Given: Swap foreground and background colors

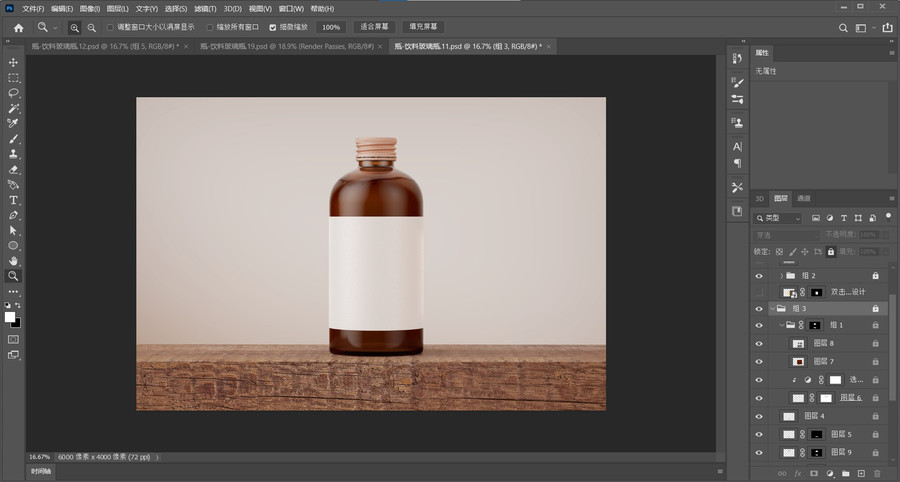Looking at the screenshot, I should point(18,305).
